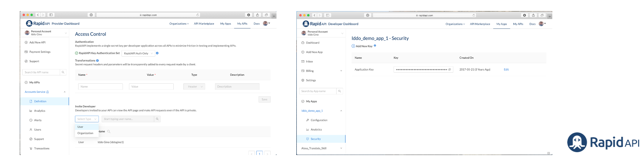Image resolution: width=644 pixels, height=164 pixels.
Task: Collapse Accounts Service section
Action: pyautogui.click(x=65, y=92)
